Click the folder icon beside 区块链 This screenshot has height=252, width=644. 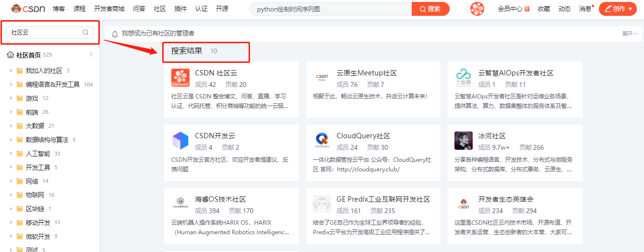coord(20,209)
